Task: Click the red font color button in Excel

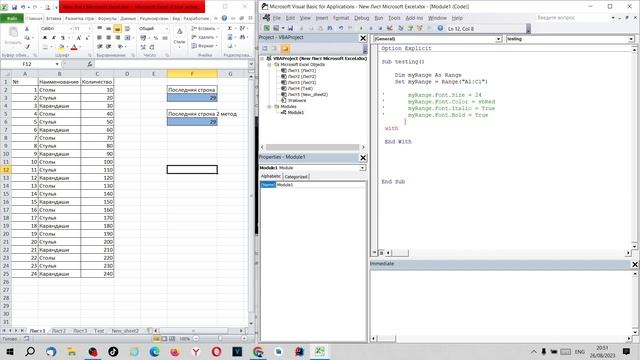Action: pos(74,47)
